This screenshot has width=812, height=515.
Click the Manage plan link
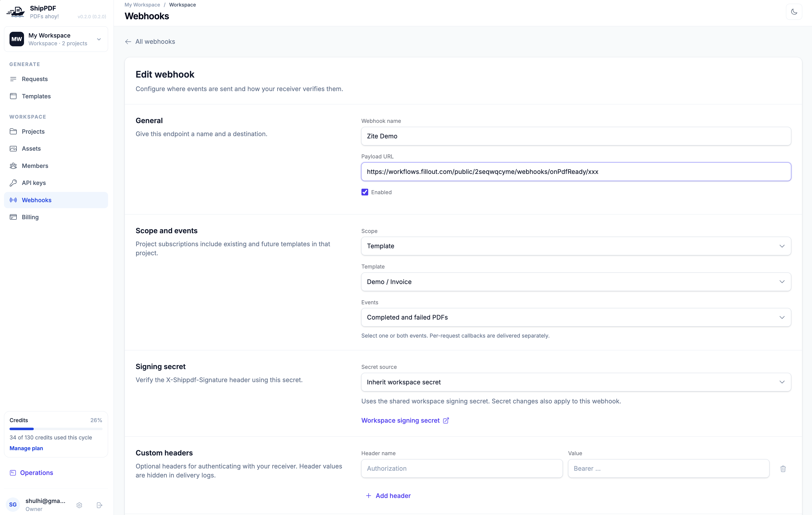(26, 448)
